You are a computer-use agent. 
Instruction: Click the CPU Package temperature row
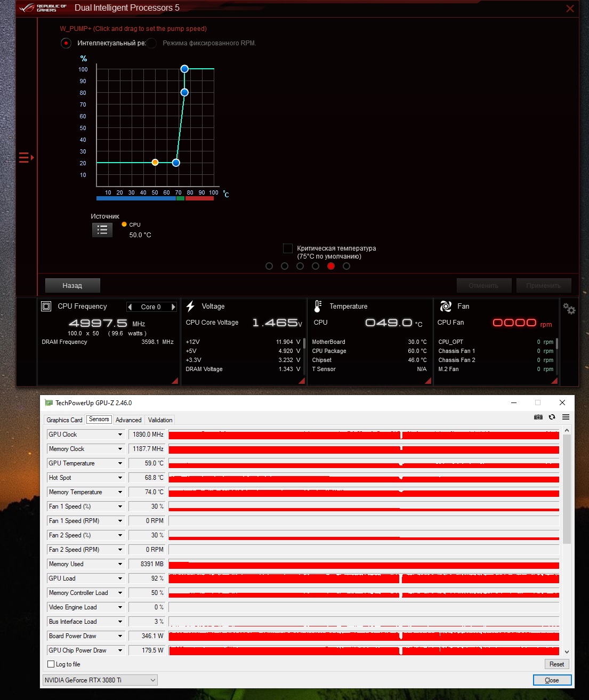369,351
